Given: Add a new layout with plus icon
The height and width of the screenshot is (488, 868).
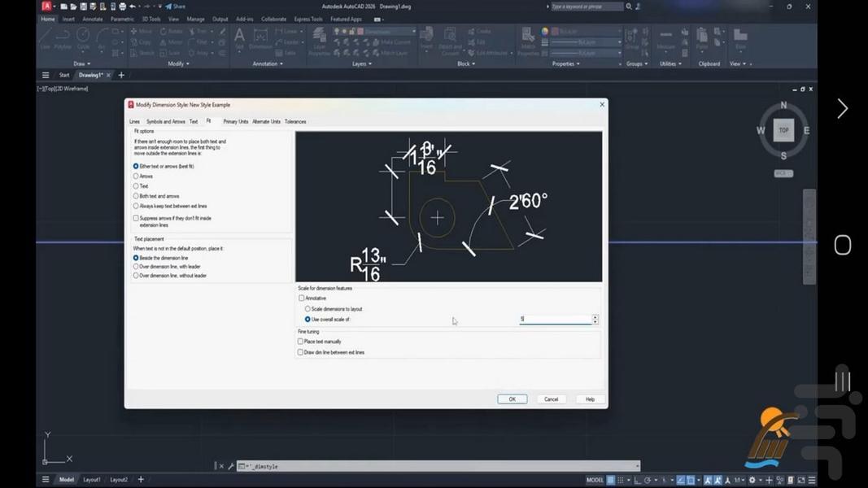Looking at the screenshot, I should point(141,480).
